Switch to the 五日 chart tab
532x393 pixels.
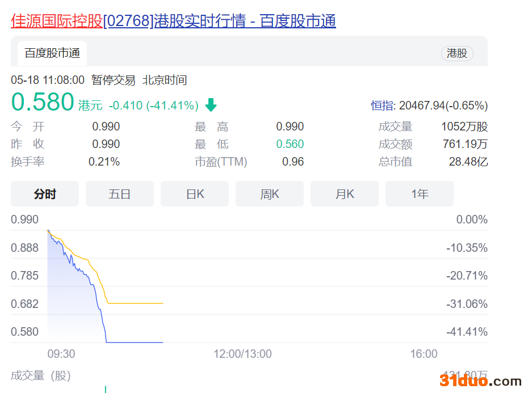click(x=120, y=194)
